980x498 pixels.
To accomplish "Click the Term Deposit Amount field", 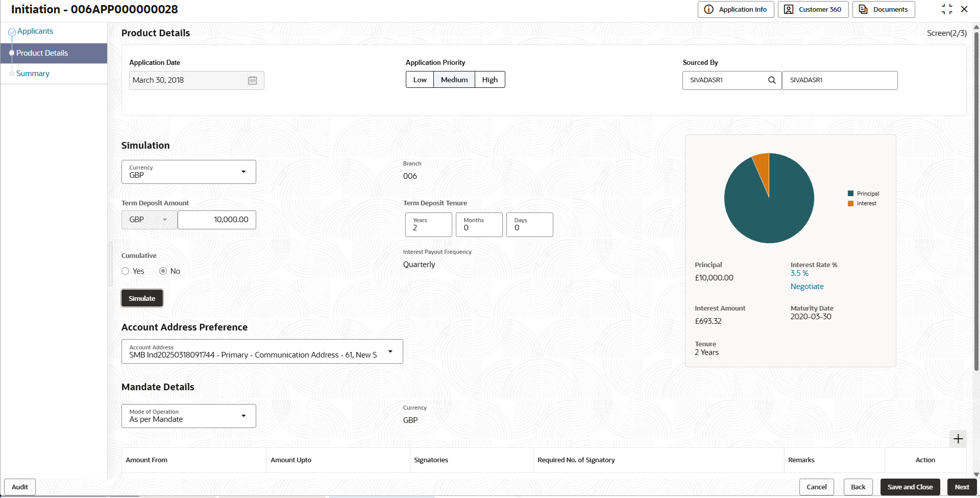I will tap(217, 220).
